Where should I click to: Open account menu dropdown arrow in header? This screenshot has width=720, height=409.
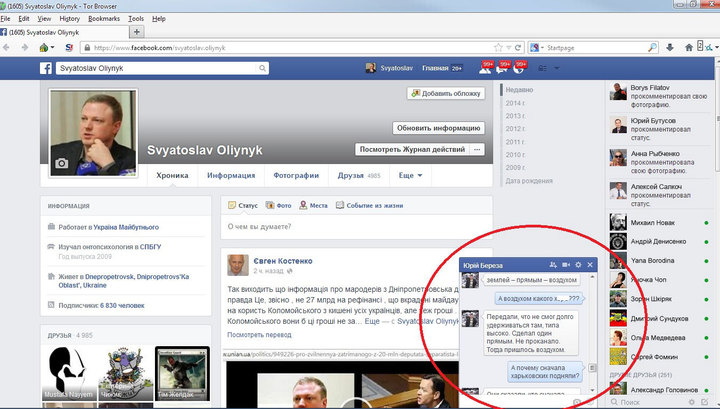pyautogui.click(x=558, y=69)
